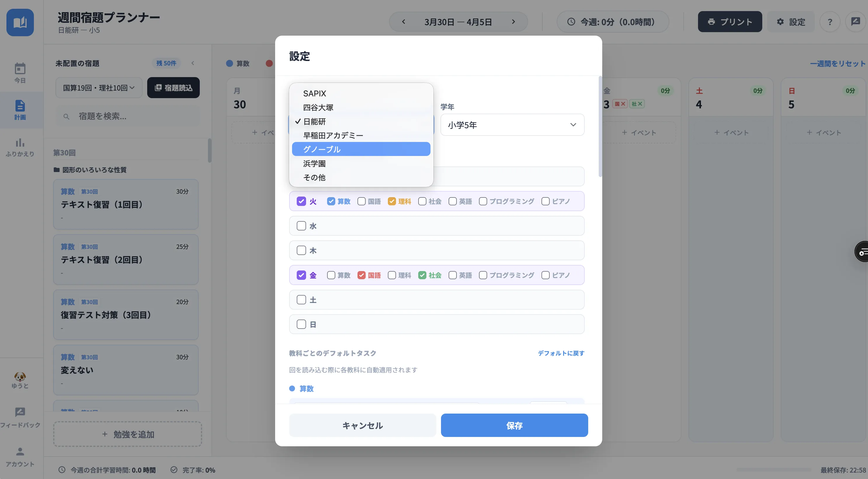Enable the 木 day checkbox
This screenshot has height=479, width=868.
pos(301,251)
